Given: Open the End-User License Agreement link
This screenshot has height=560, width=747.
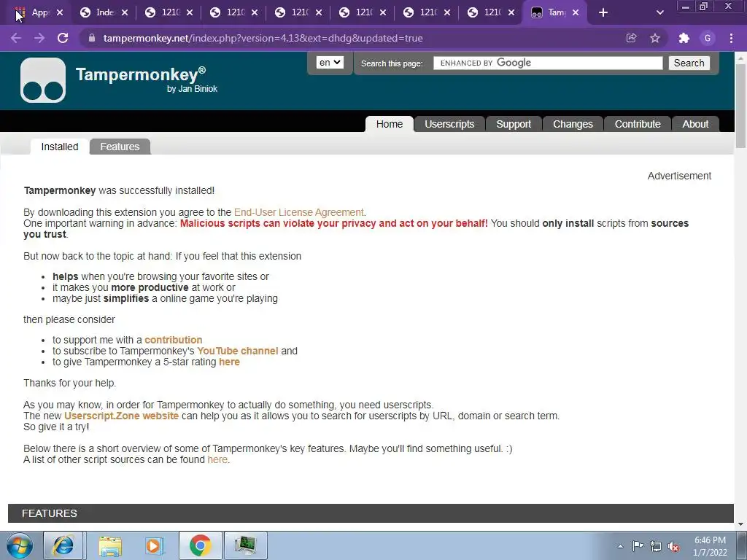Looking at the screenshot, I should (298, 212).
